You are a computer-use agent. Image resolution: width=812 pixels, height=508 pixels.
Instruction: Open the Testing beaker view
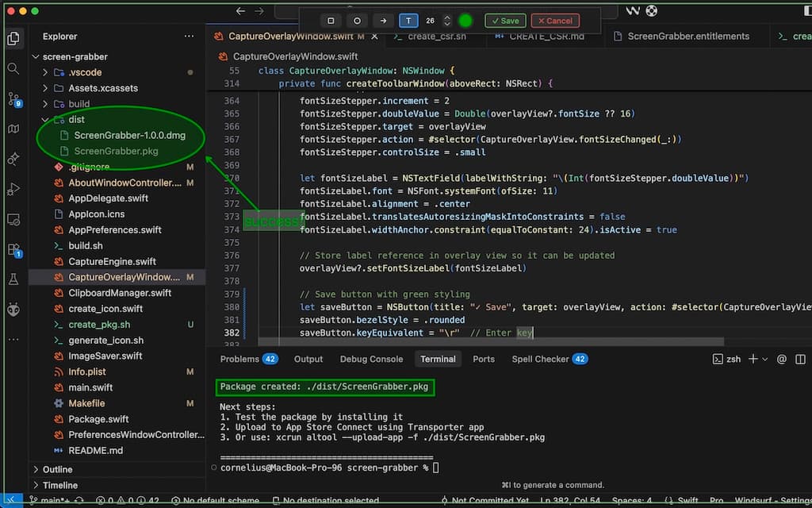point(13,279)
